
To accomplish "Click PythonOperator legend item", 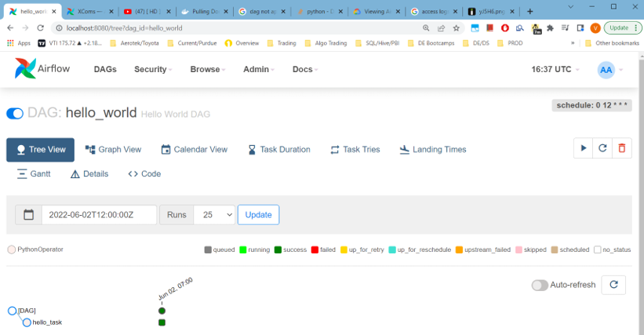I will coord(36,249).
